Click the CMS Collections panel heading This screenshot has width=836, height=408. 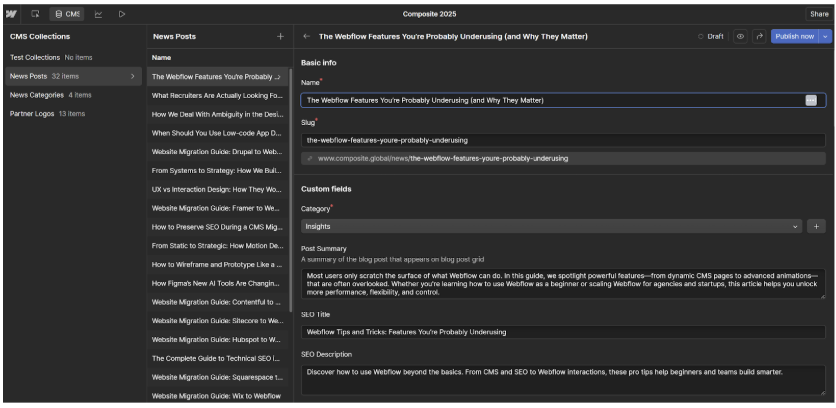(x=40, y=36)
